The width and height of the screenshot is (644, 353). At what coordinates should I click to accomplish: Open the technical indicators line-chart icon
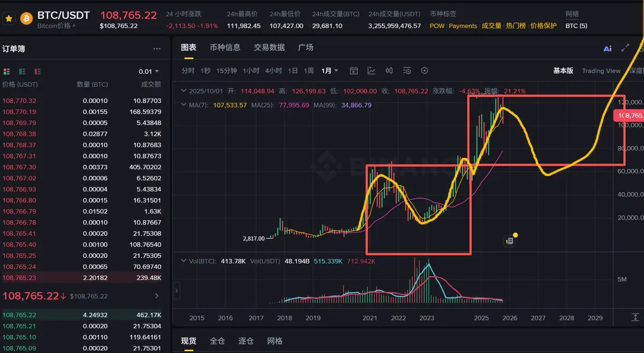pyautogui.click(x=371, y=70)
